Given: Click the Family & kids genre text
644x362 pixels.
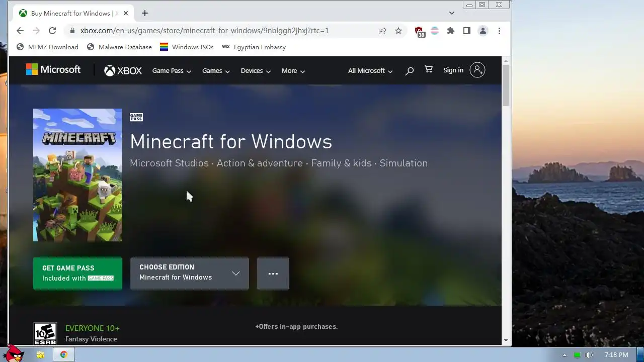Looking at the screenshot, I should click(341, 163).
